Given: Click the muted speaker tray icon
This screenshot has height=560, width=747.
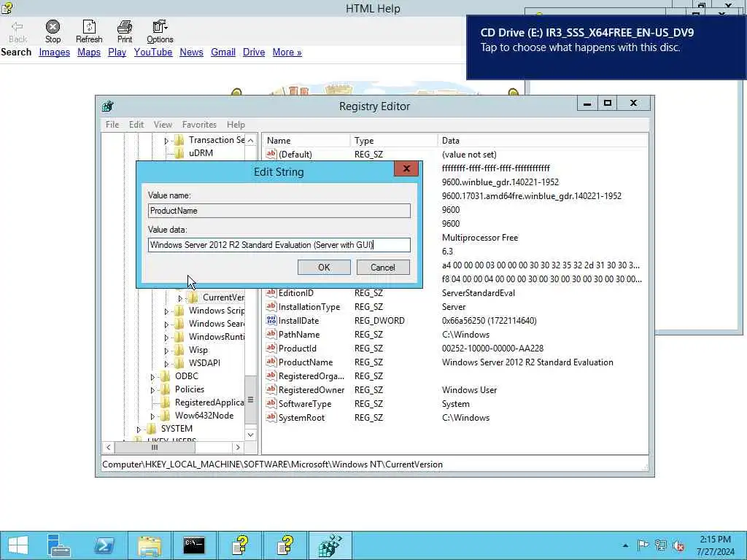Looking at the screenshot, I should pyautogui.click(x=678, y=545).
